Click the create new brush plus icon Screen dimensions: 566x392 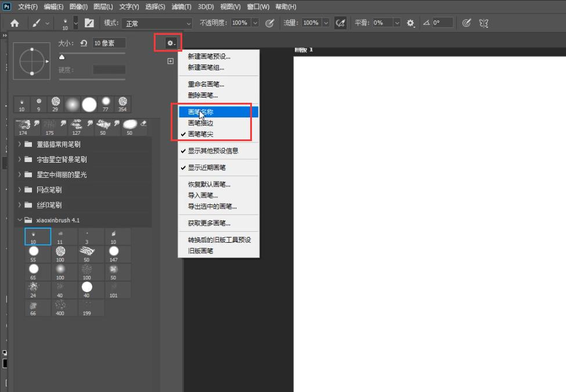pos(171,61)
